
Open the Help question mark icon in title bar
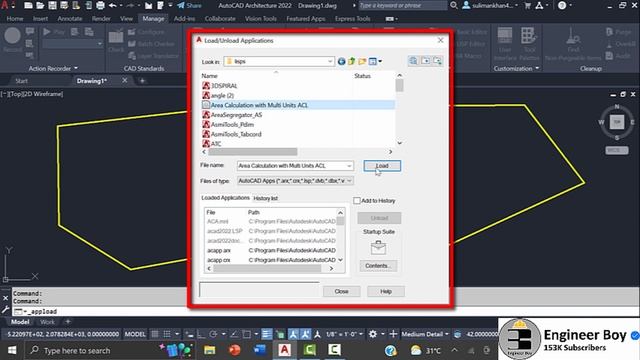click(x=562, y=5)
